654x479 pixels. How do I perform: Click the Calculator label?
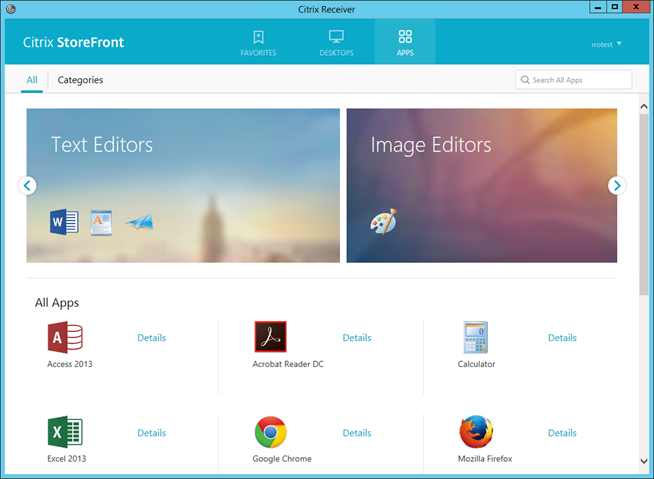476,364
